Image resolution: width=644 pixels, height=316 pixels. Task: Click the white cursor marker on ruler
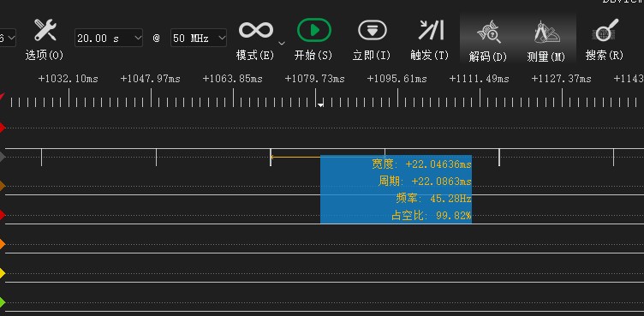320,104
